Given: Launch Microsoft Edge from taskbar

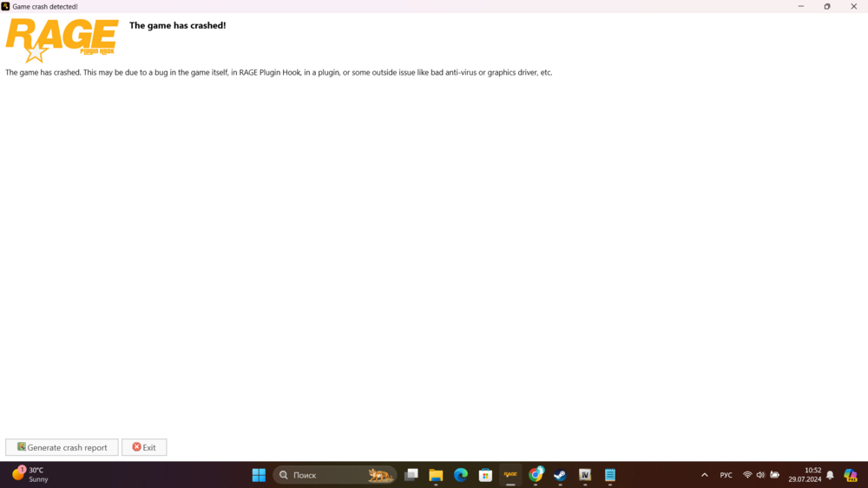Looking at the screenshot, I should tap(461, 475).
